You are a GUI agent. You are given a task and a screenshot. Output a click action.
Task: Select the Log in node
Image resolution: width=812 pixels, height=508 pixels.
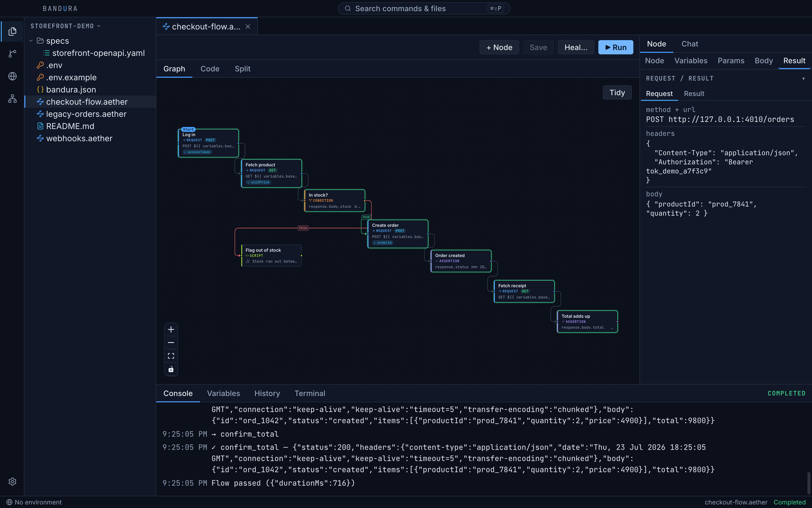point(208,143)
